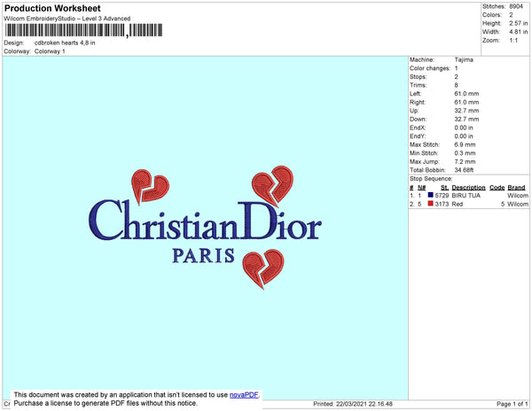Image resolution: width=532 pixels, height=411 pixels.
Task: Click the Printed date in footer
Action: click(x=353, y=404)
